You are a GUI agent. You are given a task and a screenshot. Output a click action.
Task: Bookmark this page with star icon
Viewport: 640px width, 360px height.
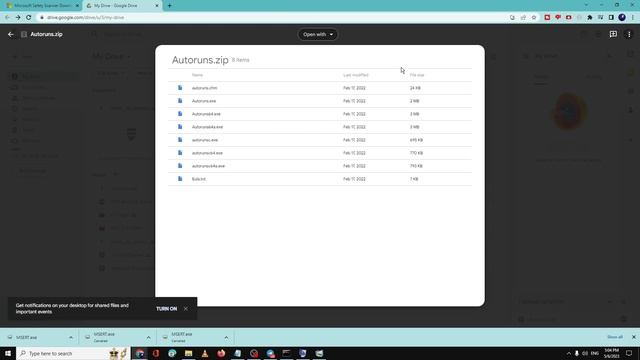coord(534,18)
